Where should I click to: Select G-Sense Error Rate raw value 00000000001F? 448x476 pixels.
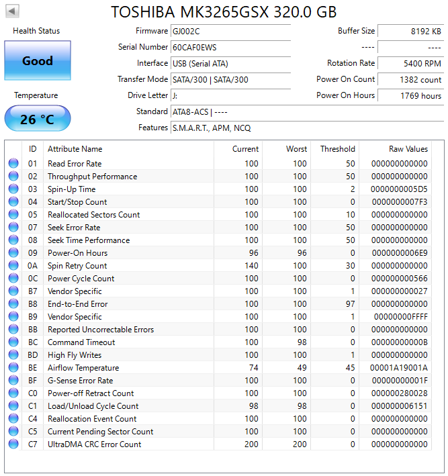400,381
